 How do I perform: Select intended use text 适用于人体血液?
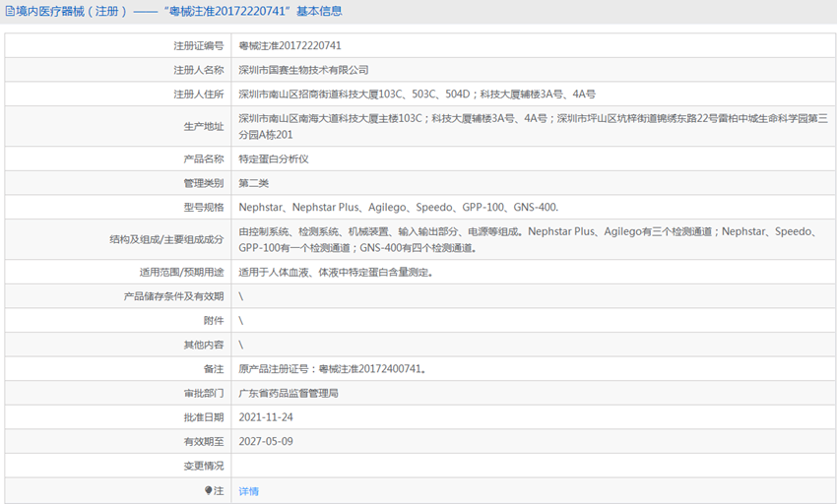click(x=335, y=273)
